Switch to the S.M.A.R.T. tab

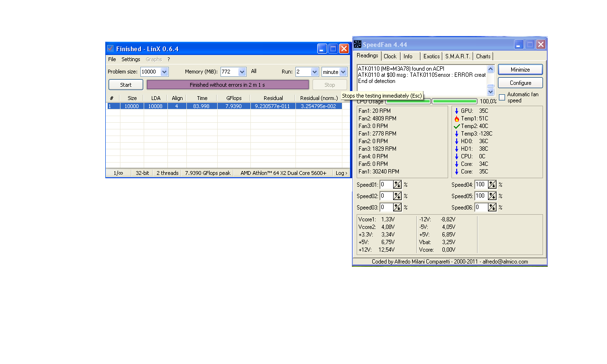tap(458, 56)
